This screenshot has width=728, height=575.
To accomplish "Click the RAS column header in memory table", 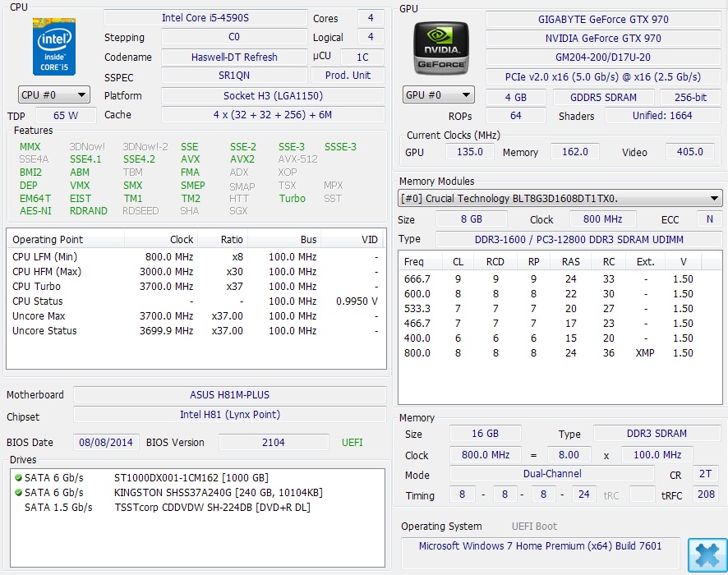I will click(x=570, y=262).
